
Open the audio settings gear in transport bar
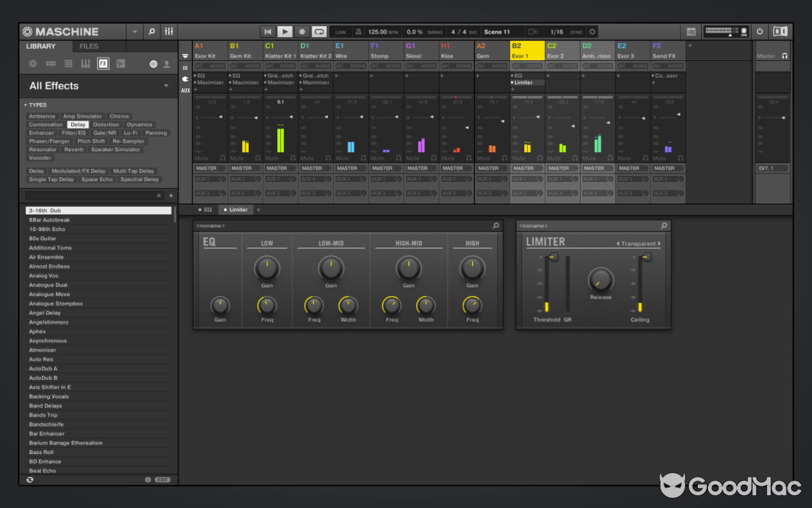pos(593,31)
